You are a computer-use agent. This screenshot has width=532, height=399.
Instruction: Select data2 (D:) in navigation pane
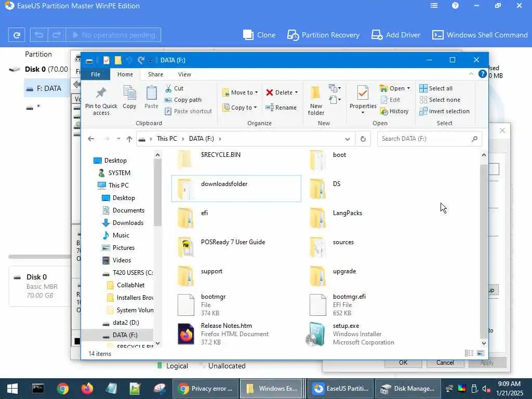pyautogui.click(x=121, y=323)
